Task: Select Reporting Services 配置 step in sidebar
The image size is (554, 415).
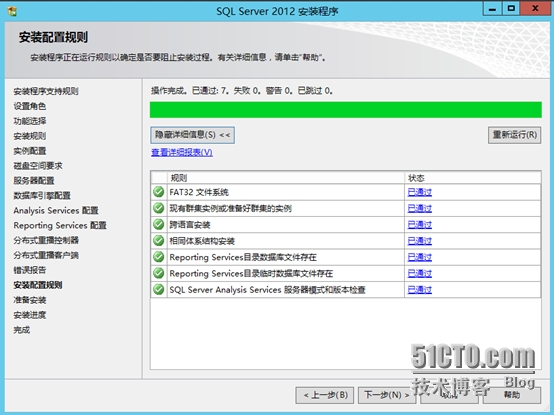Action: click(x=60, y=225)
